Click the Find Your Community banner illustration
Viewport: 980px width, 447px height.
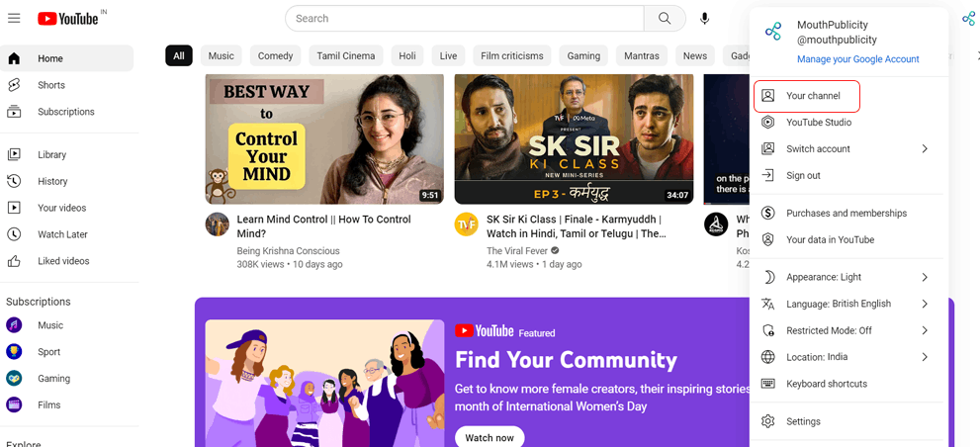pos(324,383)
